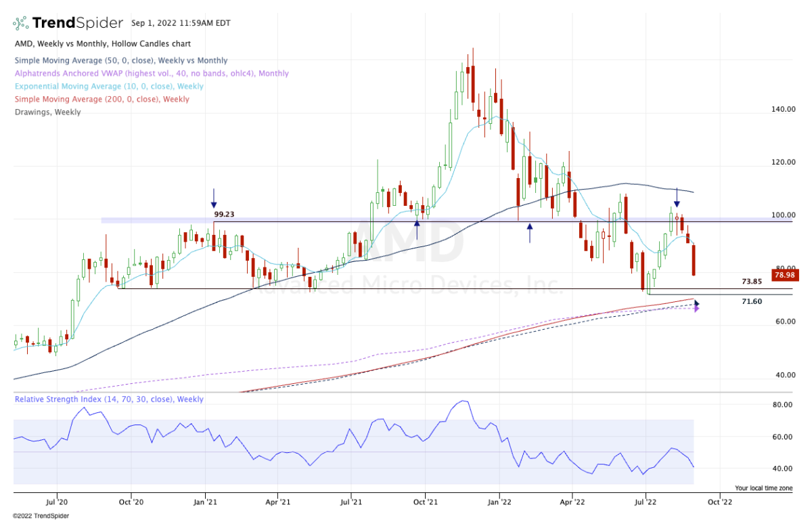Hide the Exponential Moving Average (10) indicator
The image size is (812, 522).
pyautogui.click(x=108, y=86)
